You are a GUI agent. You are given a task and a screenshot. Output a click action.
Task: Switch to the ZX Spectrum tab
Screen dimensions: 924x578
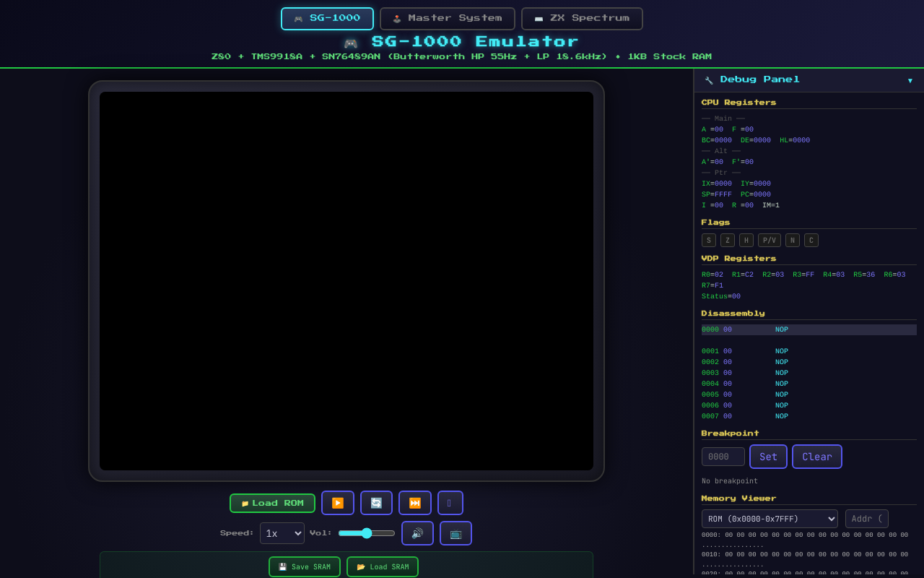pyautogui.click(x=582, y=19)
